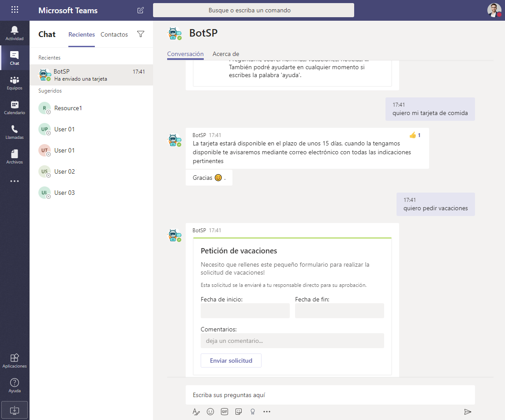This screenshot has width=505, height=420.
Task: Click the Fecha de inicio input field
Action: 245,311
